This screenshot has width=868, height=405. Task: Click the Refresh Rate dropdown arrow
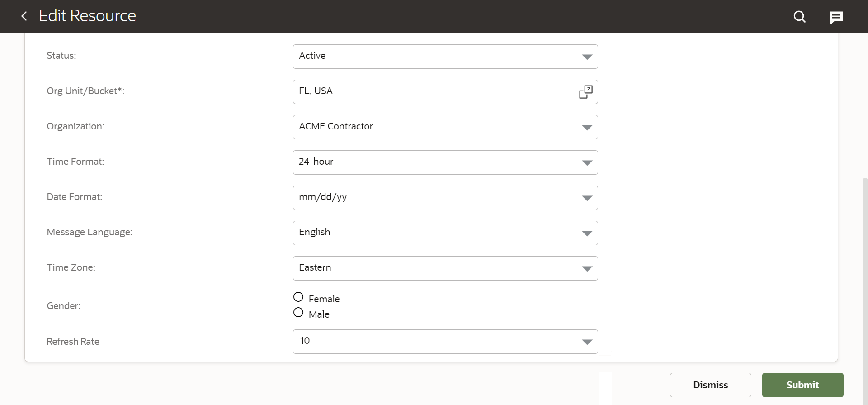pos(587,342)
